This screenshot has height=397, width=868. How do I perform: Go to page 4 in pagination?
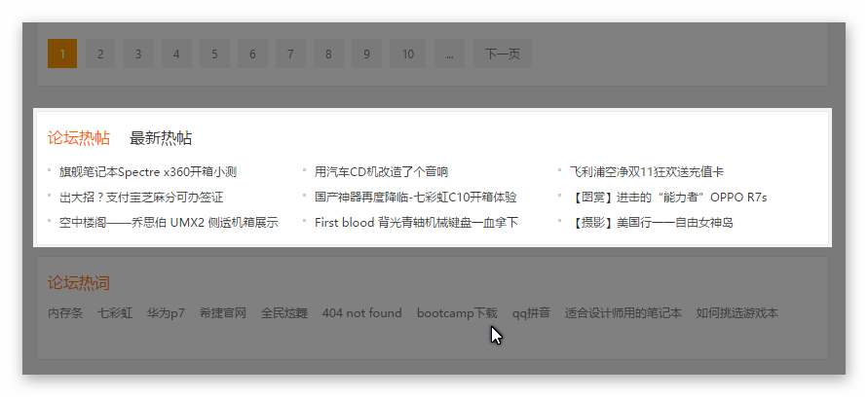click(176, 54)
